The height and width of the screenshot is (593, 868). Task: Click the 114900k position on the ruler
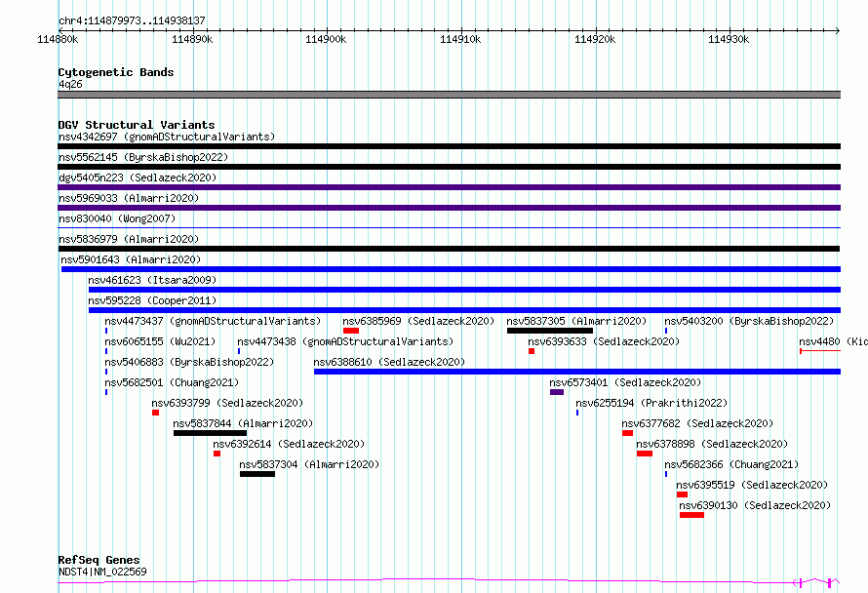[326, 39]
